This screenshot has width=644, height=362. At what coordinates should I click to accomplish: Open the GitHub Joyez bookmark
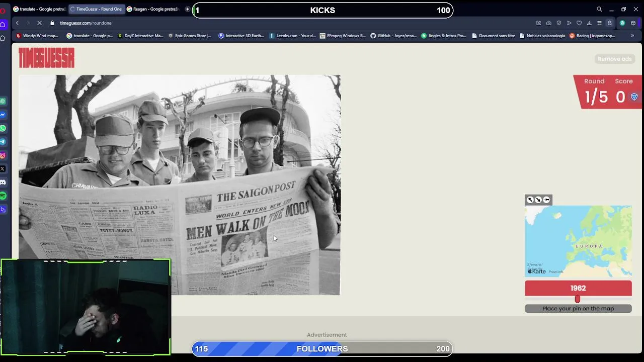393,36
